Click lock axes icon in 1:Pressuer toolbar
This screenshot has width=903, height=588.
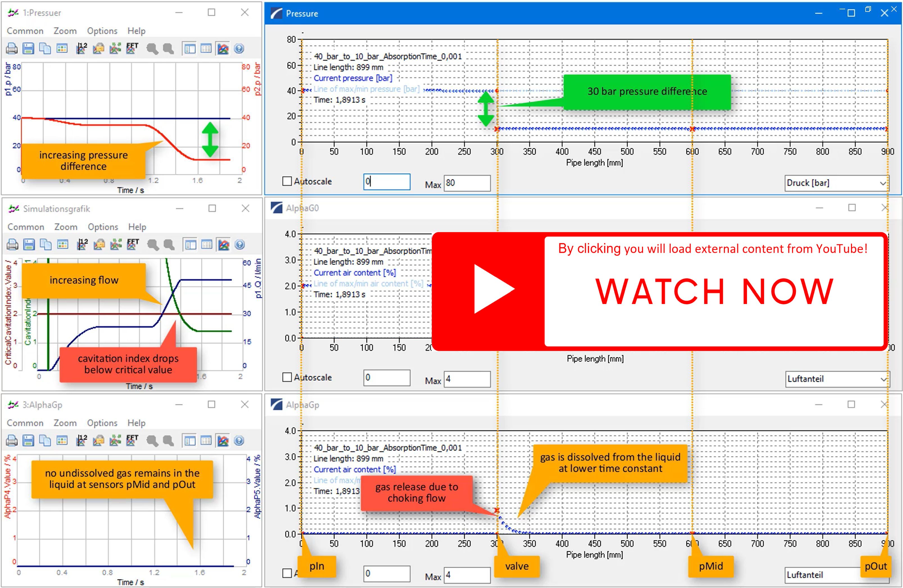[x=98, y=49]
